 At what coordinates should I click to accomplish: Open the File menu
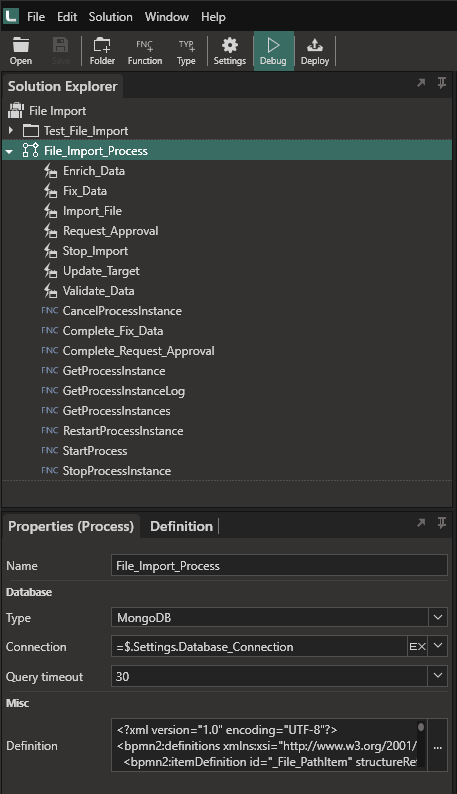[x=36, y=17]
